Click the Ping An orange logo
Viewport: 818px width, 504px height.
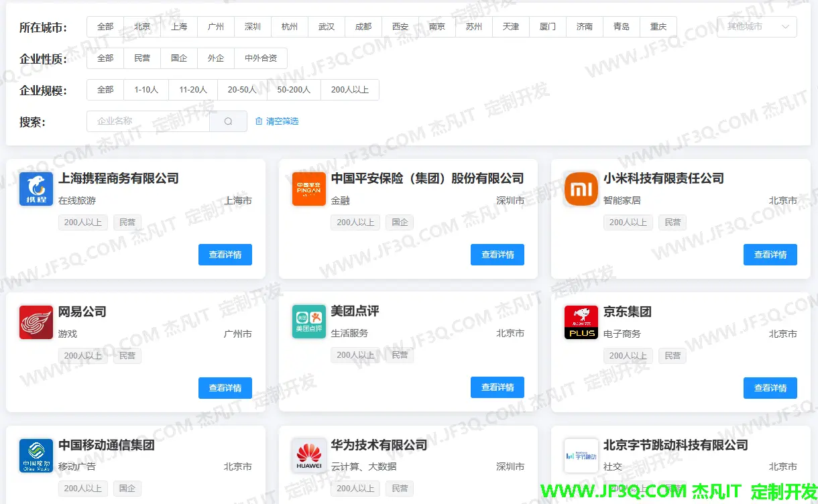click(x=309, y=189)
